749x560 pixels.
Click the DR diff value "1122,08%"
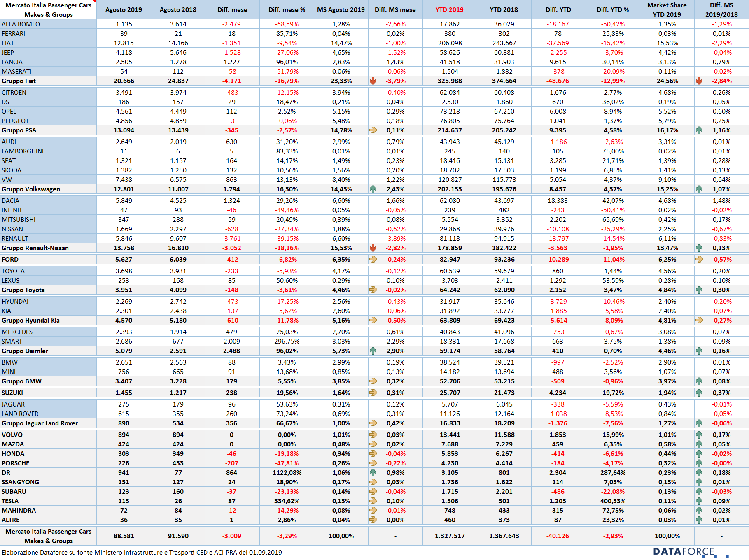click(287, 473)
